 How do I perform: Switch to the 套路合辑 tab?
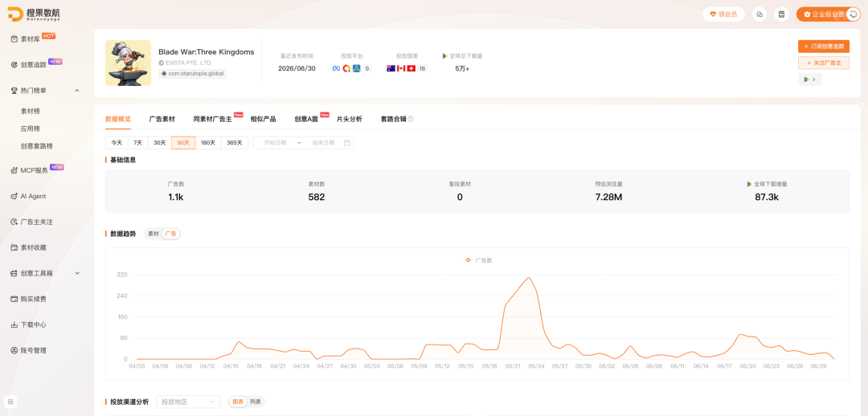tap(394, 119)
